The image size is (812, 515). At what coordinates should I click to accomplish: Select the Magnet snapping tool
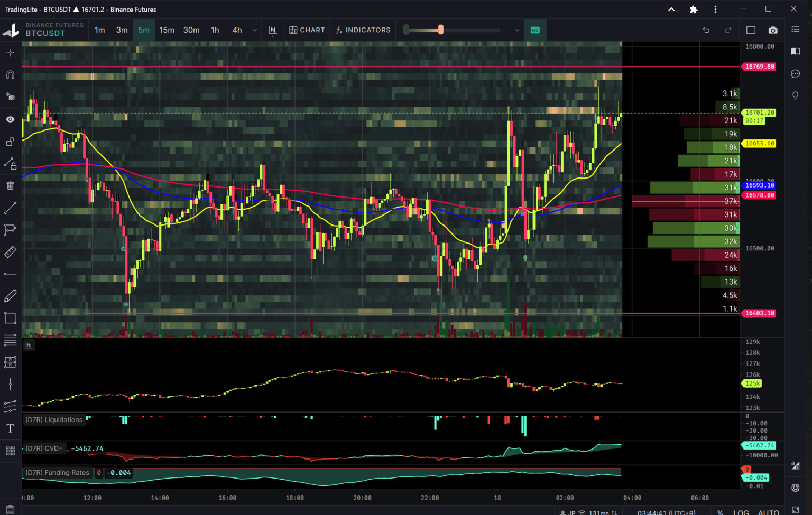click(10, 74)
